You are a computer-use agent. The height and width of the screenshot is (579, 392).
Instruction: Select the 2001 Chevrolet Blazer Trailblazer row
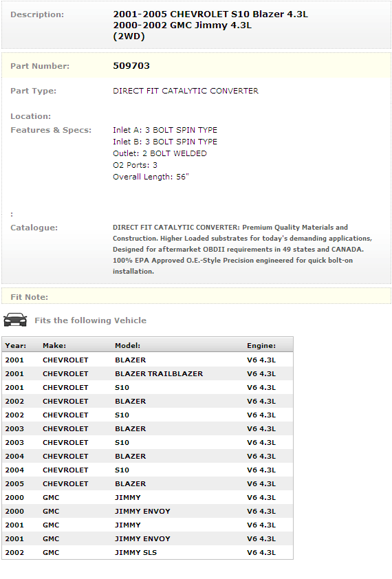(x=147, y=373)
